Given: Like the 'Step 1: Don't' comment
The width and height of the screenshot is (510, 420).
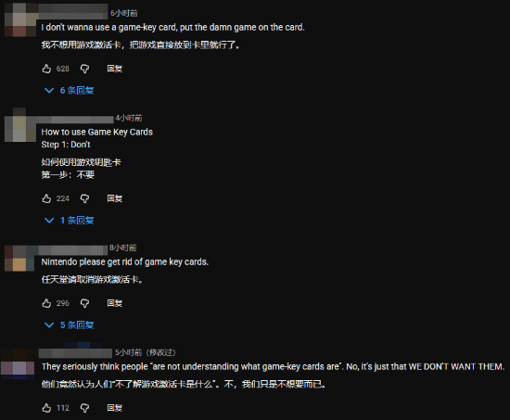Looking at the screenshot, I should 46,198.
